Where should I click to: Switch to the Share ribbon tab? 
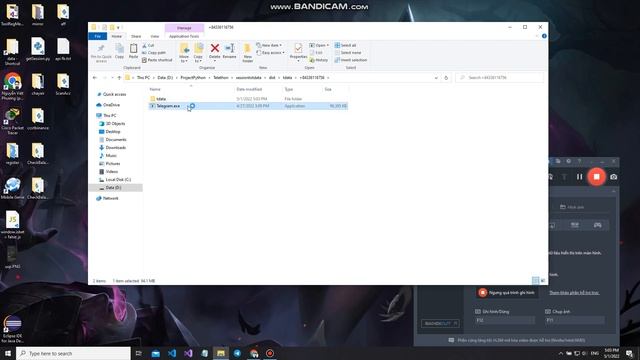coord(136,36)
